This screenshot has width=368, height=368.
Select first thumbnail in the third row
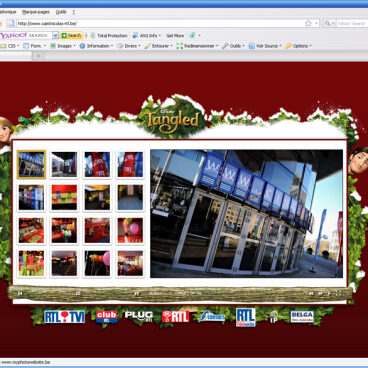[31, 231]
